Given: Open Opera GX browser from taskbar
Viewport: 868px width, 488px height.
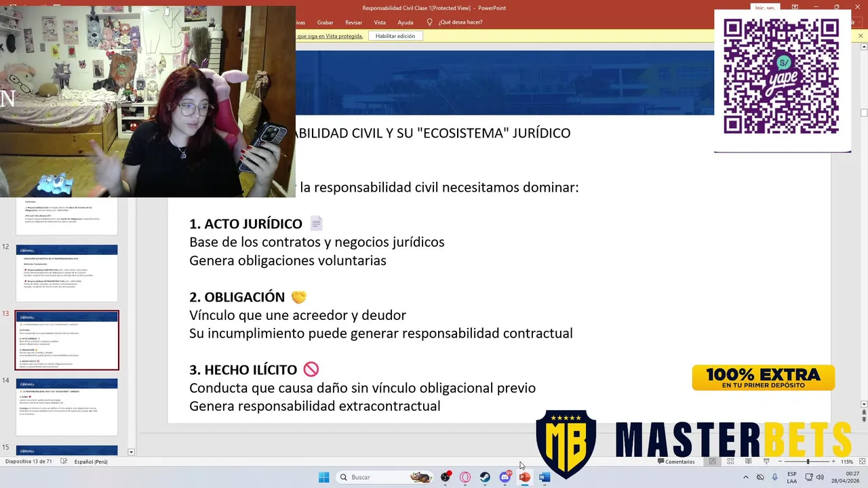Looking at the screenshot, I should click(465, 477).
